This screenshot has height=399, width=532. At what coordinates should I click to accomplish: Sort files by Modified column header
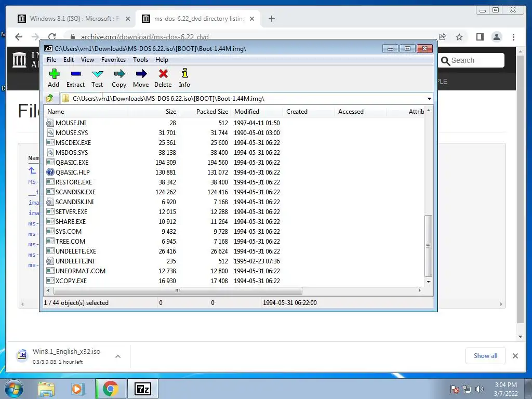(x=257, y=112)
